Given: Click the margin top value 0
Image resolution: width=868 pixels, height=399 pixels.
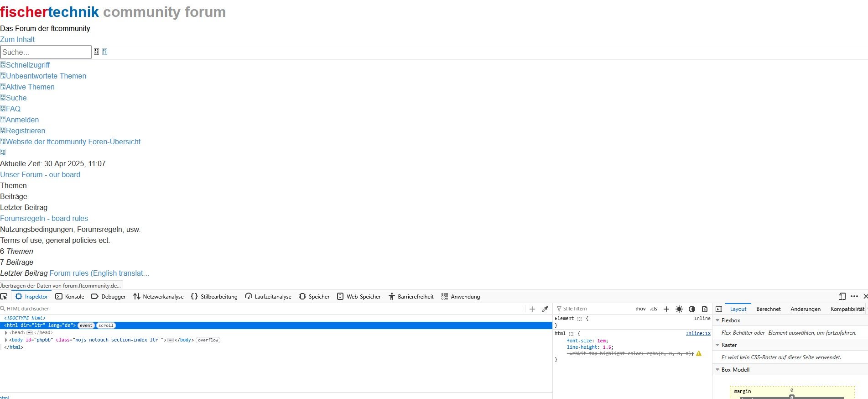Looking at the screenshot, I should point(791,390).
